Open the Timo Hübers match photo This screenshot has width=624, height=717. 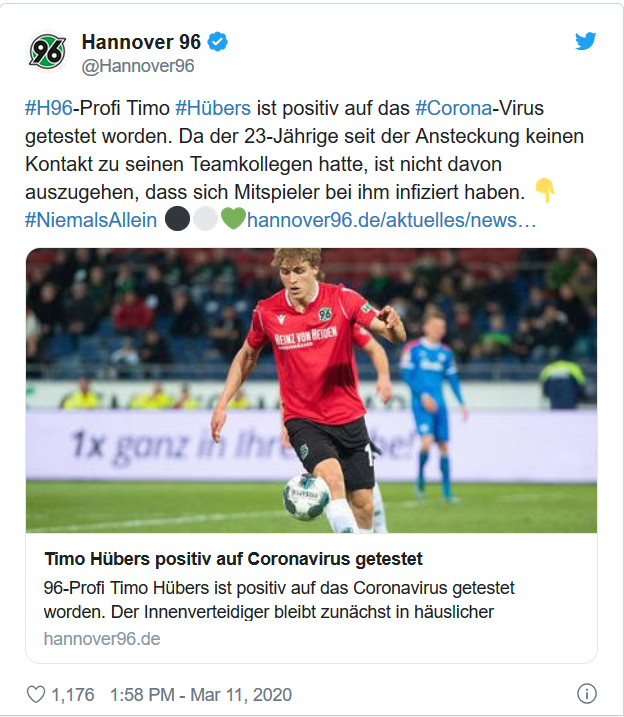(311, 390)
